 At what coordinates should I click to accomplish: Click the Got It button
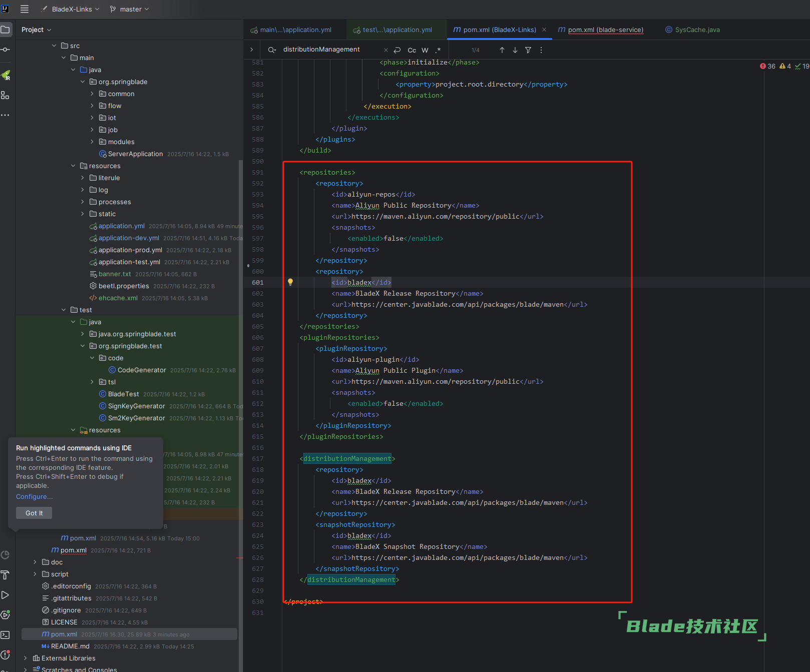point(34,513)
